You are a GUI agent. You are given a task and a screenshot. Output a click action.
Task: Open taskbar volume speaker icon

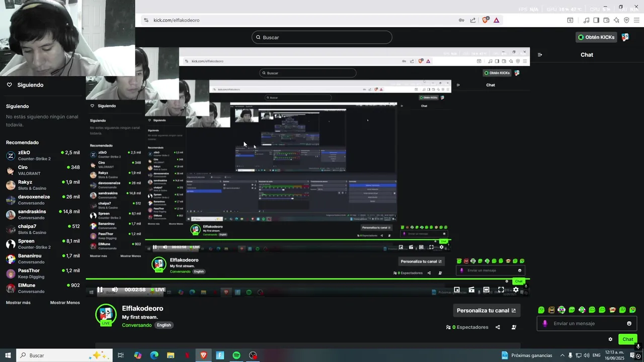point(586,355)
